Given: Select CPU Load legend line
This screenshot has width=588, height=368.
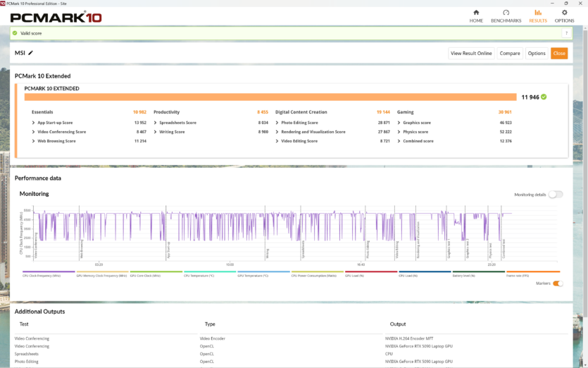Looking at the screenshot, I should pos(425,271).
